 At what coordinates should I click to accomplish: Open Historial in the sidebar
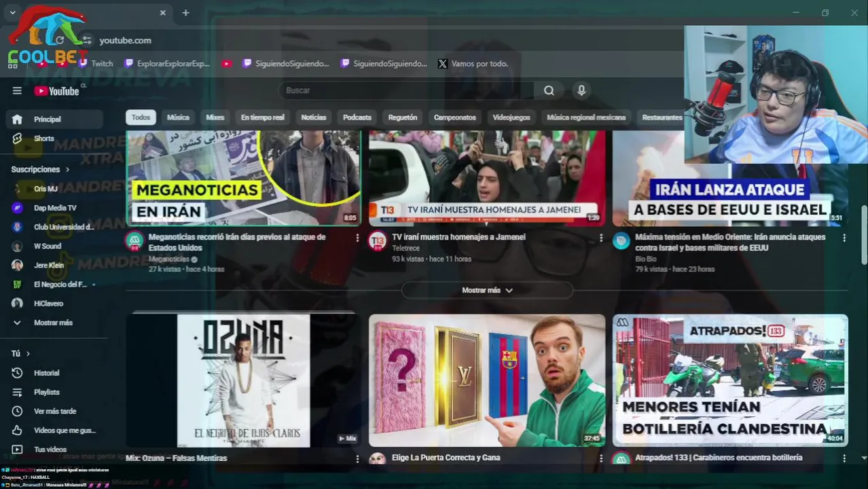pyautogui.click(x=54, y=373)
